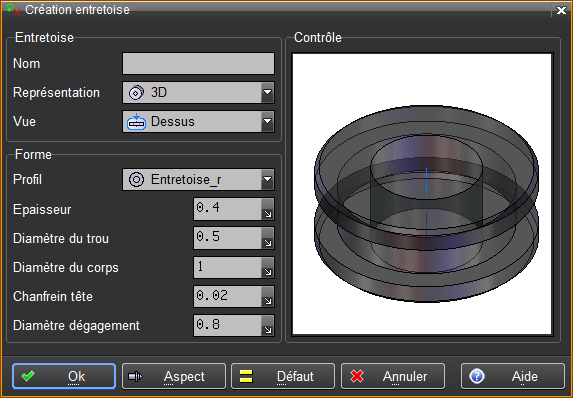
Task: Click the Epaisseur value field
Action: (x=228, y=209)
